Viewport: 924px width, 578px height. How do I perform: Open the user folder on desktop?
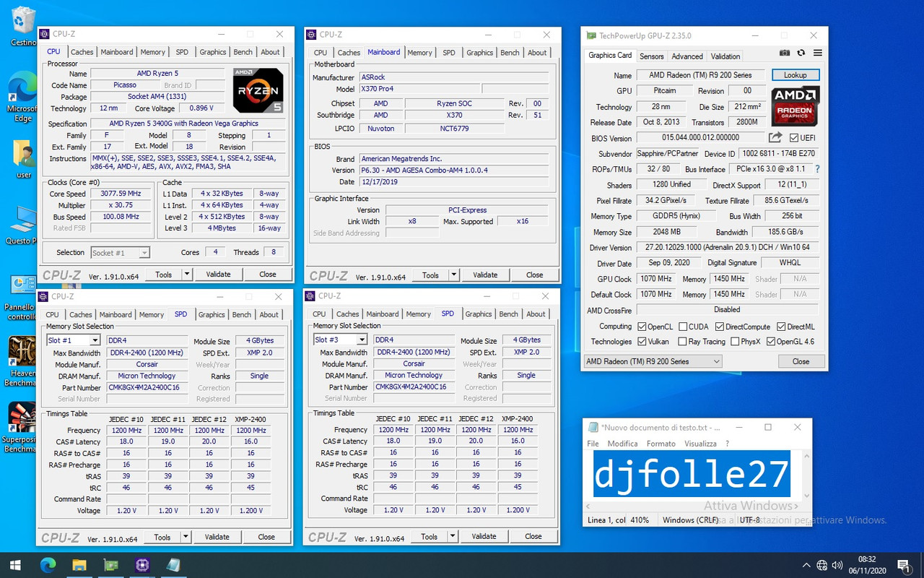point(23,159)
